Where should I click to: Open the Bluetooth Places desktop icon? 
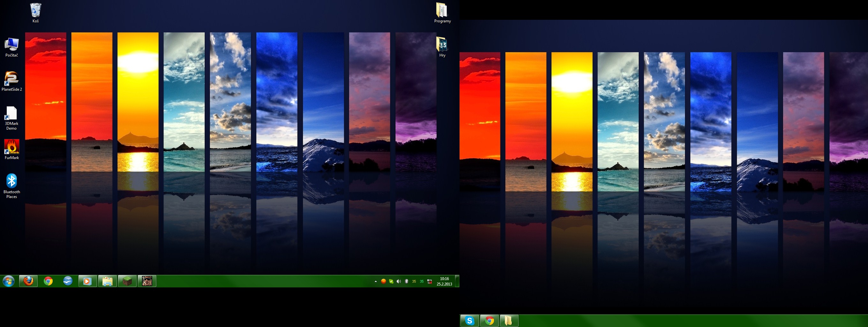click(11, 181)
